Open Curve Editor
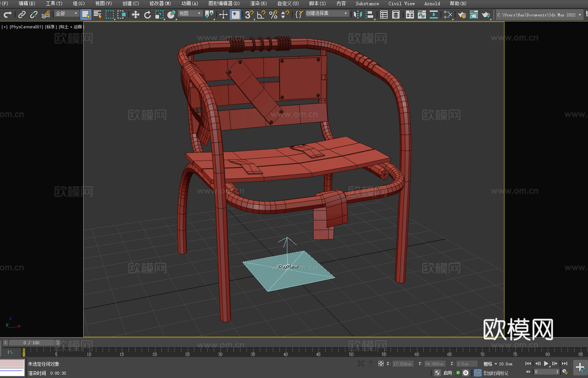The image size is (588, 378). coord(422,14)
